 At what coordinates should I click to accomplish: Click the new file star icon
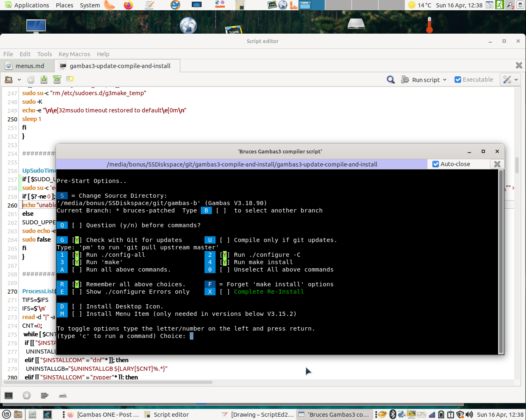70,80
